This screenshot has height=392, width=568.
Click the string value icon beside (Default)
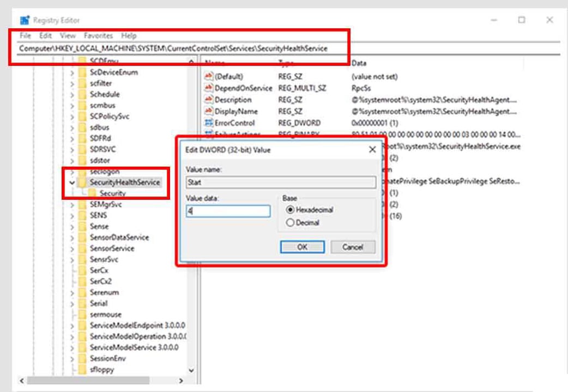coord(209,76)
